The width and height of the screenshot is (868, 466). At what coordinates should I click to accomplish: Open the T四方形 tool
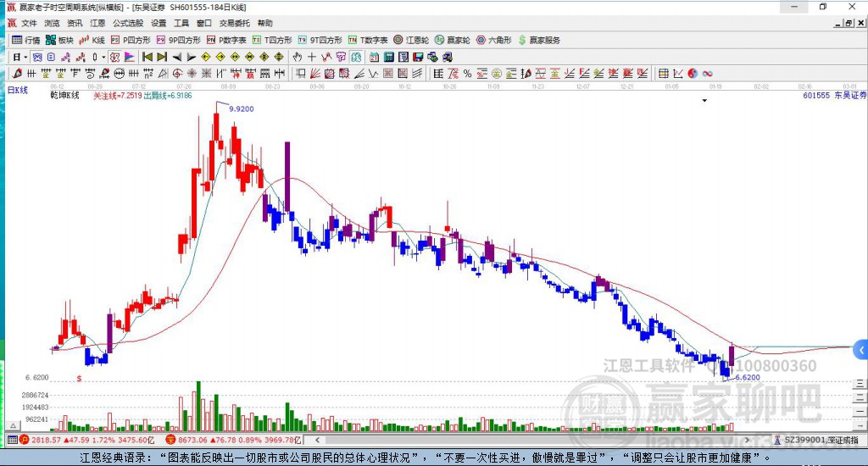272,40
